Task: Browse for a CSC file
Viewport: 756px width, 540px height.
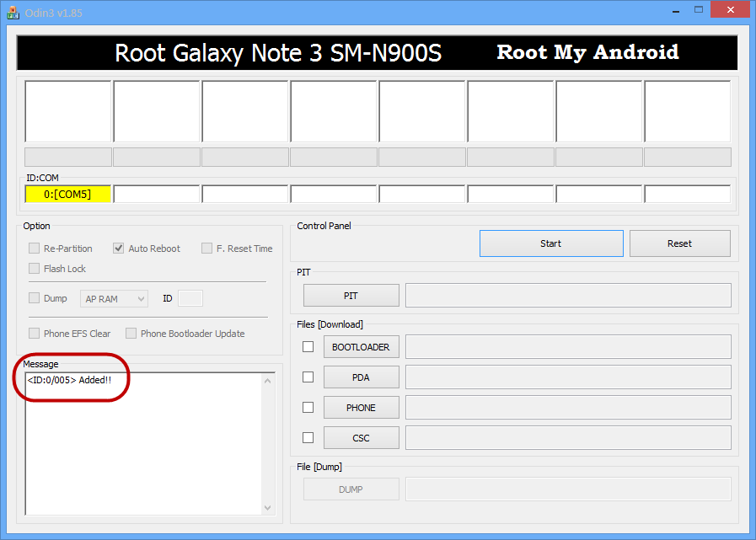Action: [x=361, y=438]
